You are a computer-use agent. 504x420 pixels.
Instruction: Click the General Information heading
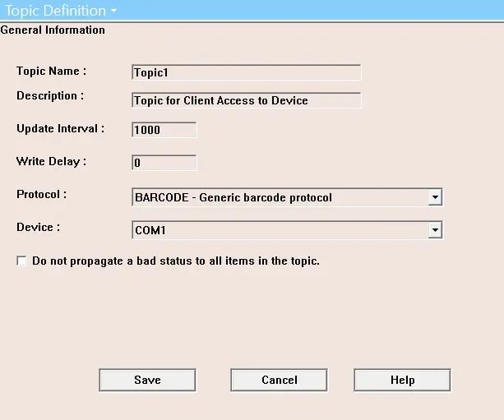(x=53, y=30)
